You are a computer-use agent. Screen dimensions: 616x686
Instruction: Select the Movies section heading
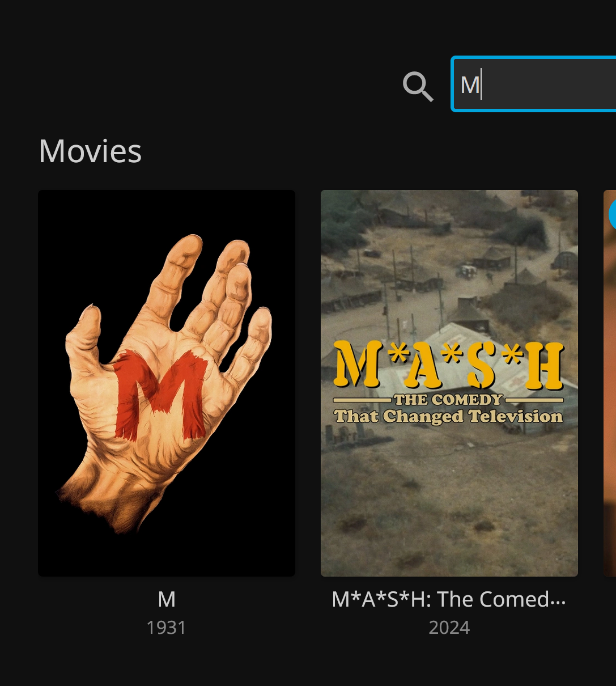tap(90, 151)
